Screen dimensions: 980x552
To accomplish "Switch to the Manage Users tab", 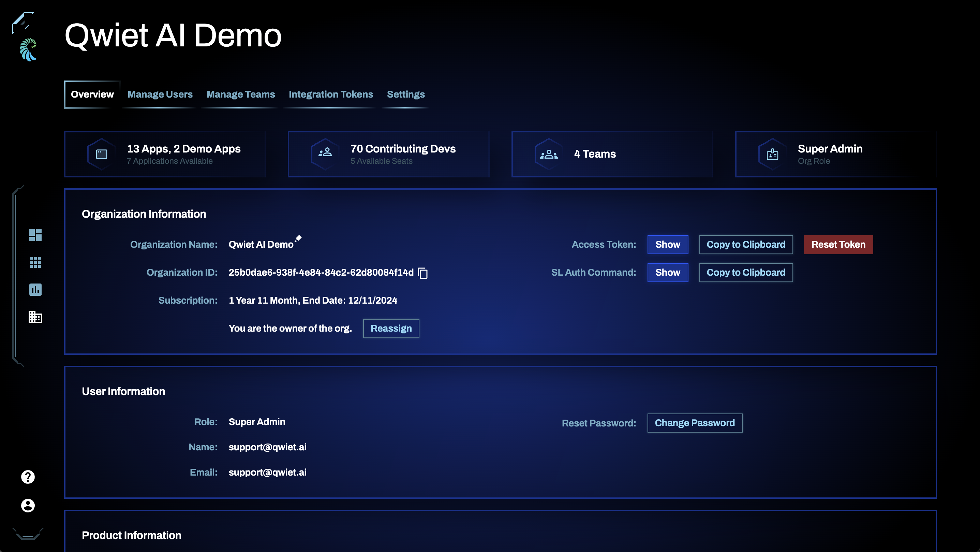I will tap(160, 95).
